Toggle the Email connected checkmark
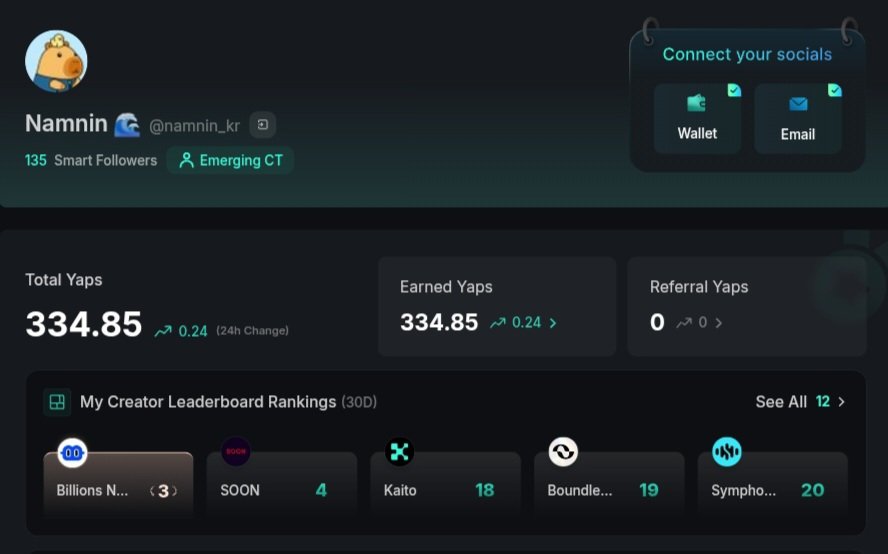This screenshot has width=888, height=554. (x=835, y=90)
